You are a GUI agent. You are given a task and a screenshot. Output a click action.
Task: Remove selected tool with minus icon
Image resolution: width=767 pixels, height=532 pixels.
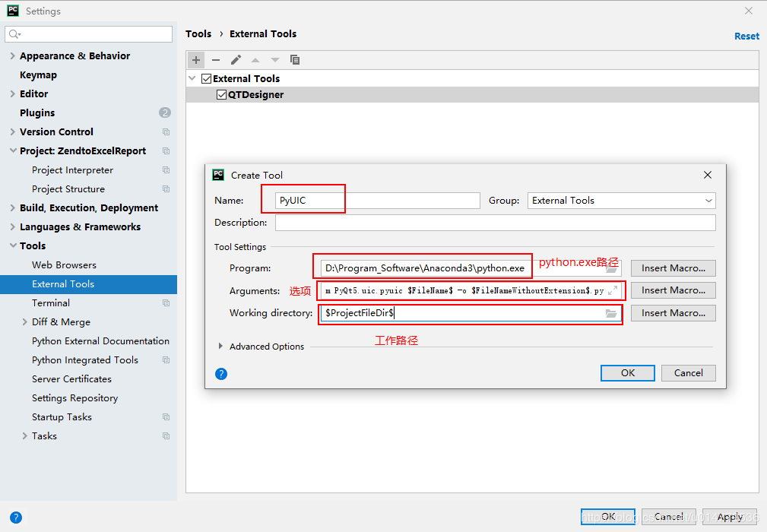point(216,60)
